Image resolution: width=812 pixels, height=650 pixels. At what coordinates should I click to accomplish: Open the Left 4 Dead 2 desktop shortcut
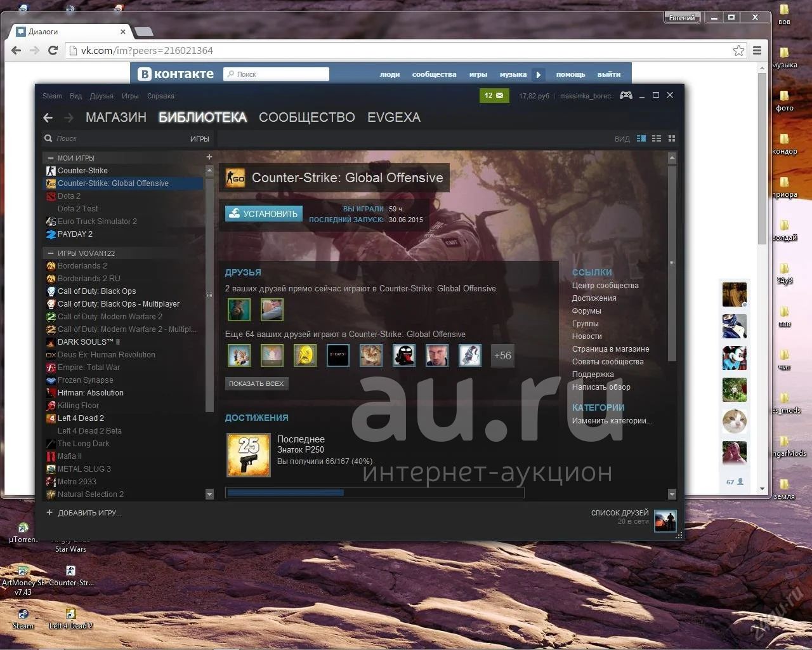(71, 620)
